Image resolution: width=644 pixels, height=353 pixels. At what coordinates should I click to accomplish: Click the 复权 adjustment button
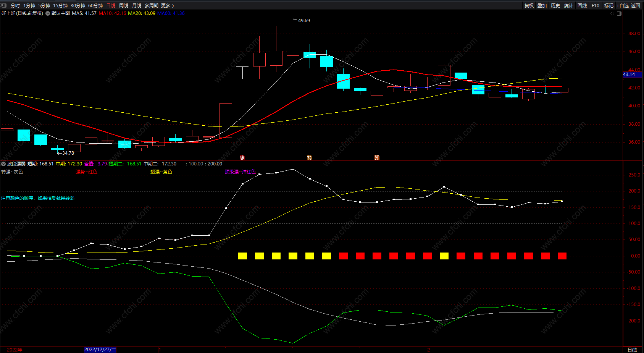(x=529, y=6)
